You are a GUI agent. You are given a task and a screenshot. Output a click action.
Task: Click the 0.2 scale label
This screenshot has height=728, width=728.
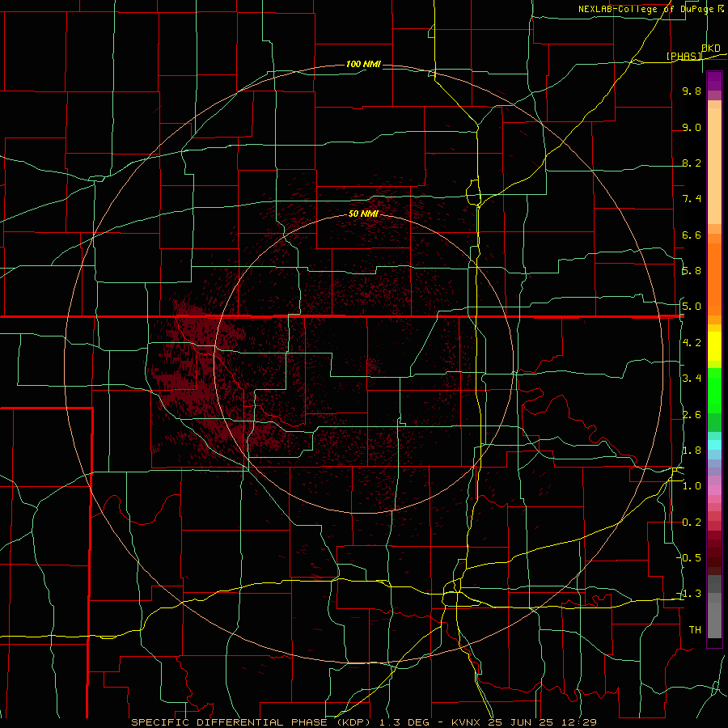692,523
